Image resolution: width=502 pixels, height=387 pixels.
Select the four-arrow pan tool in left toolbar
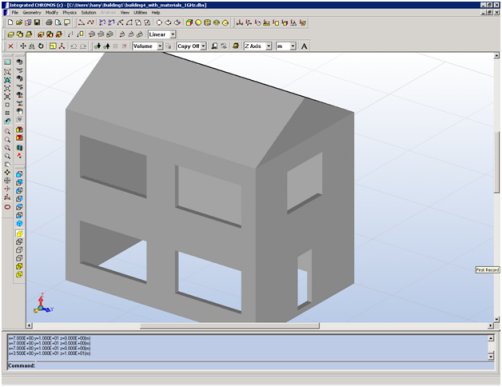click(7, 172)
